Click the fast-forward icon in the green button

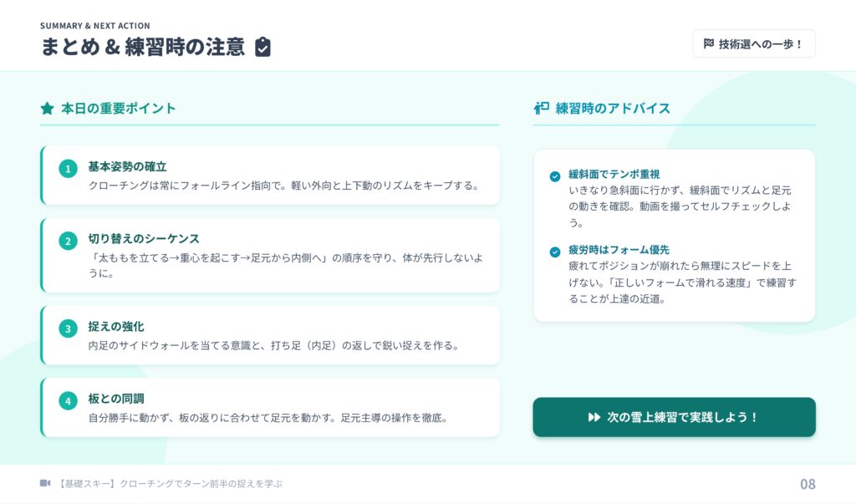click(x=594, y=417)
